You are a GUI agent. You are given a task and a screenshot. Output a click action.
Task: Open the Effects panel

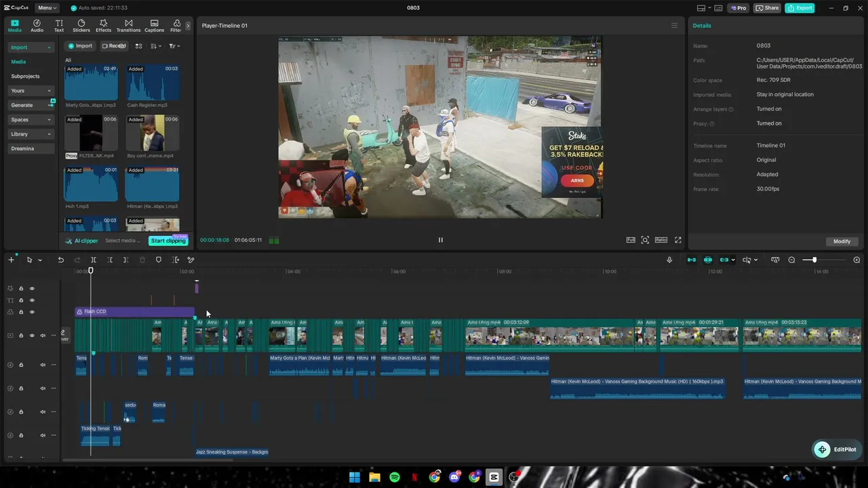click(103, 26)
